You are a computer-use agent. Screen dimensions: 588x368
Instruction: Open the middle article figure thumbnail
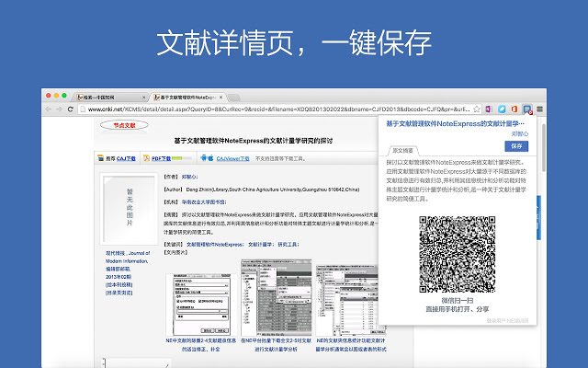point(276,297)
